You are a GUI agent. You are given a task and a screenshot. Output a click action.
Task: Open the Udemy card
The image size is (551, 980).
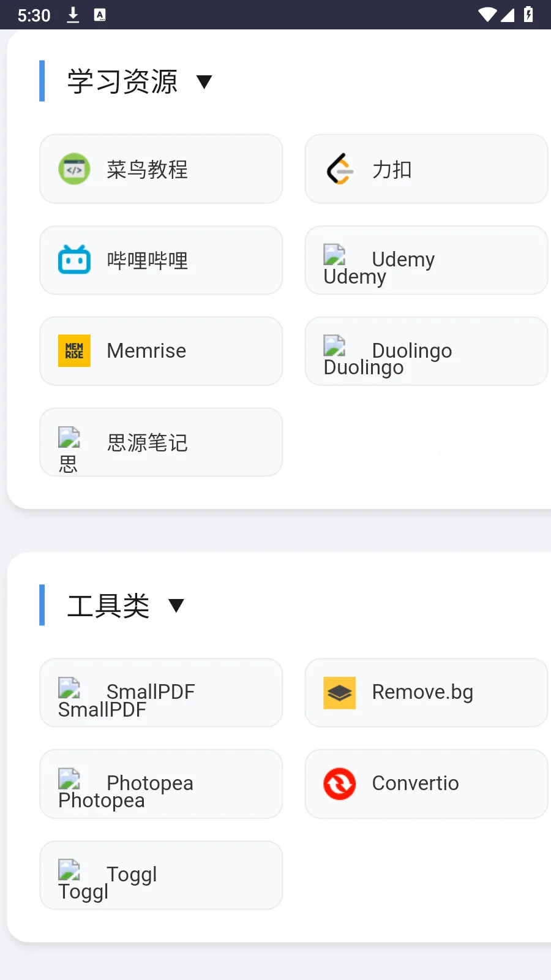point(426,260)
